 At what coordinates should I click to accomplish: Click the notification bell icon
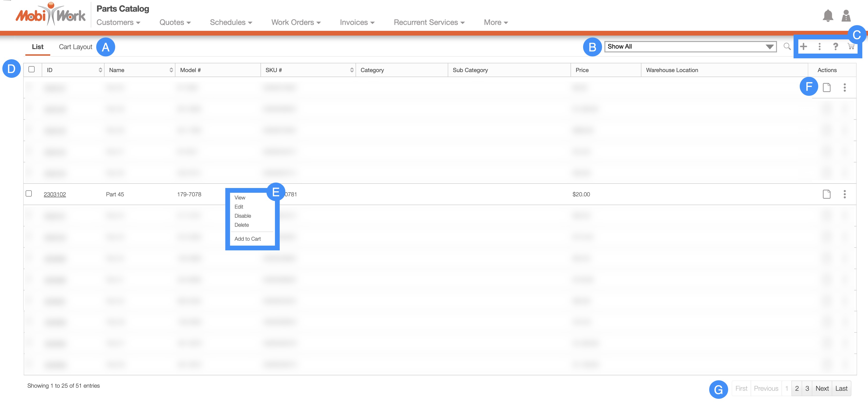[827, 16]
